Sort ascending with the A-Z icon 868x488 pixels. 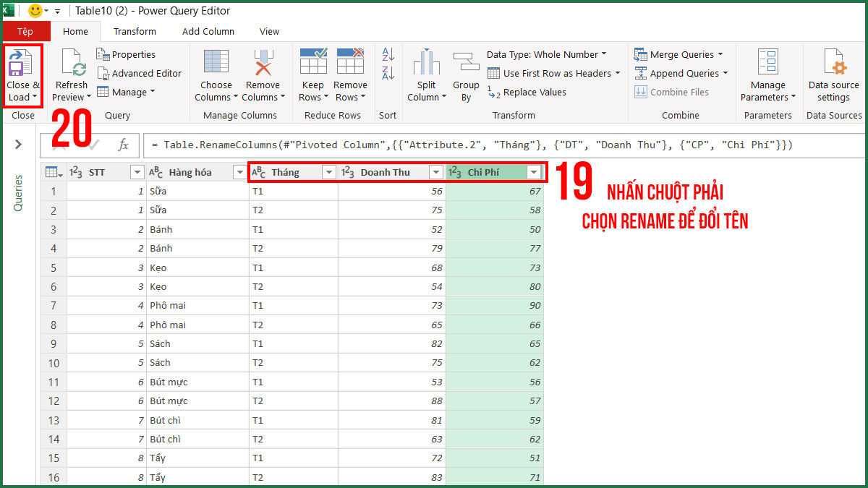coord(387,54)
